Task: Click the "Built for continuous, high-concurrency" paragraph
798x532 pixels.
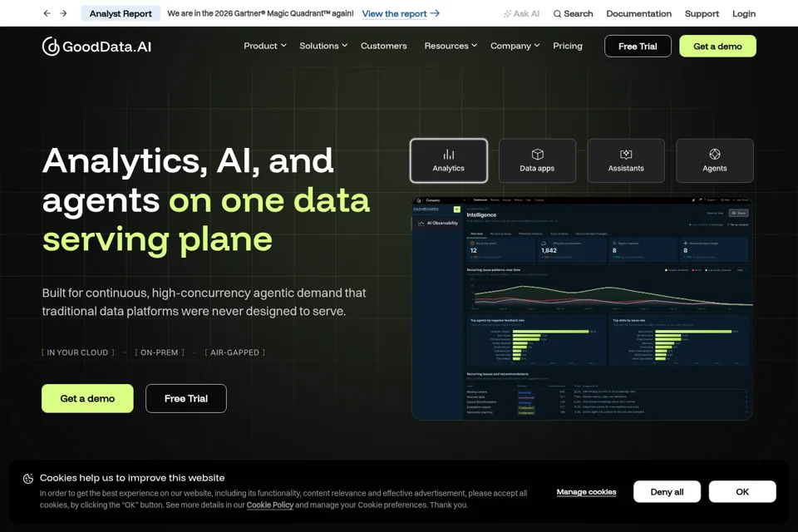Action: click(x=204, y=302)
